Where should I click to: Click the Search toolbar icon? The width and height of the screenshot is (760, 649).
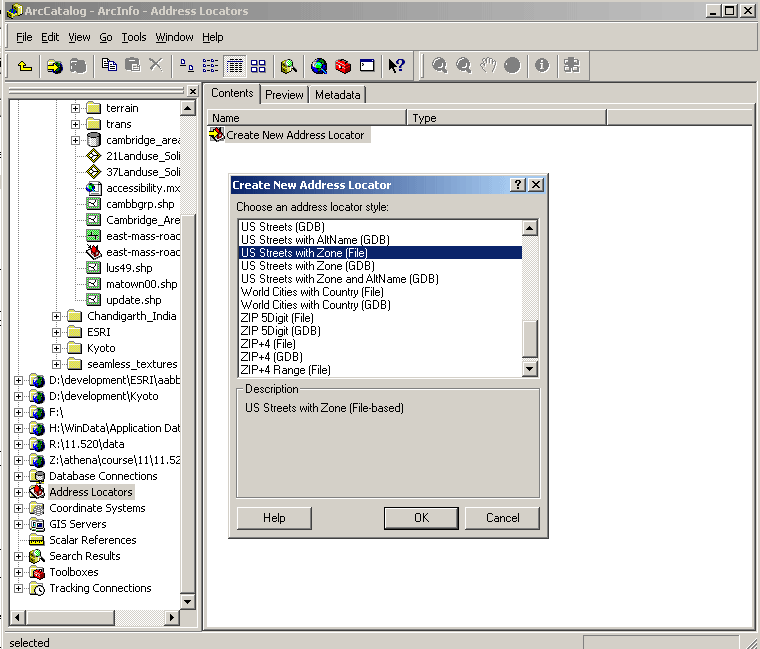pos(288,65)
